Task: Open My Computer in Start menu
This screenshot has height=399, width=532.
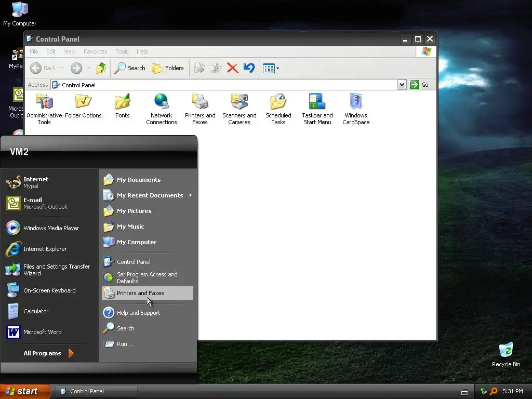Action: point(148,242)
